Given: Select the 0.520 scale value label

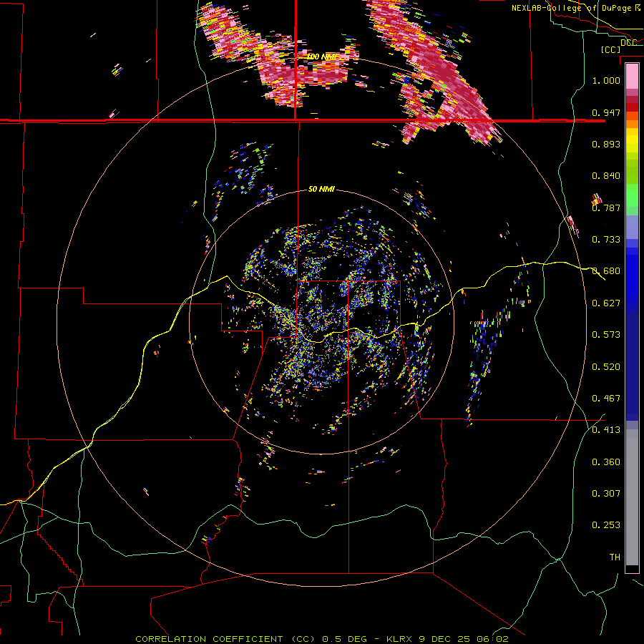Looking at the screenshot, I should 606,367.
